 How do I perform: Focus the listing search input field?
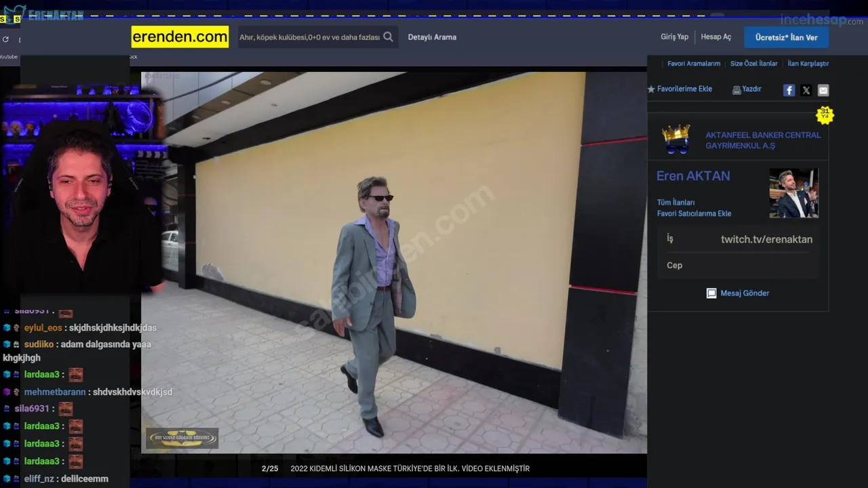309,37
